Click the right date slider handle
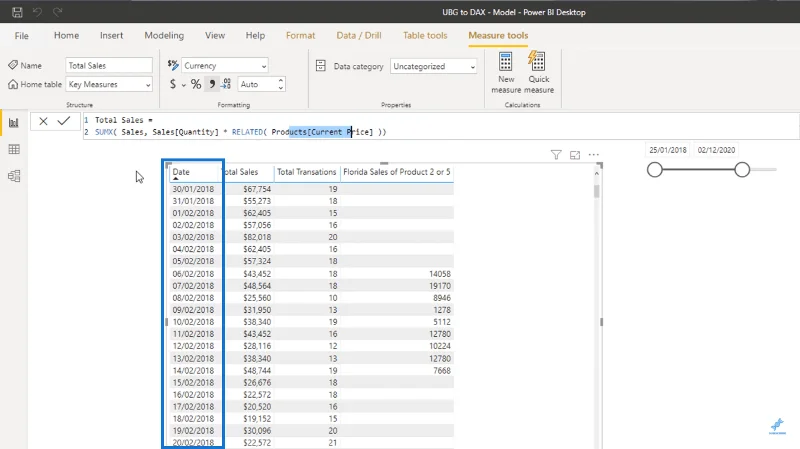This screenshot has width=800, height=449. [x=742, y=169]
